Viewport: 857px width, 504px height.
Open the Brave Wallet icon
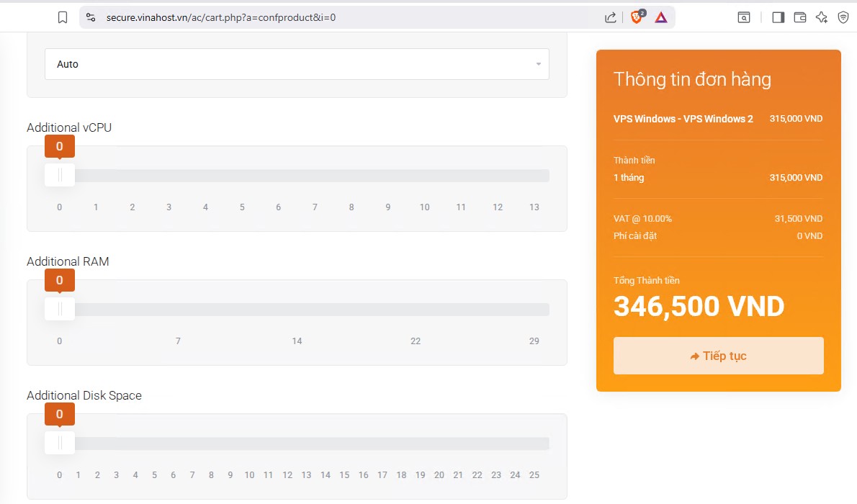click(799, 18)
